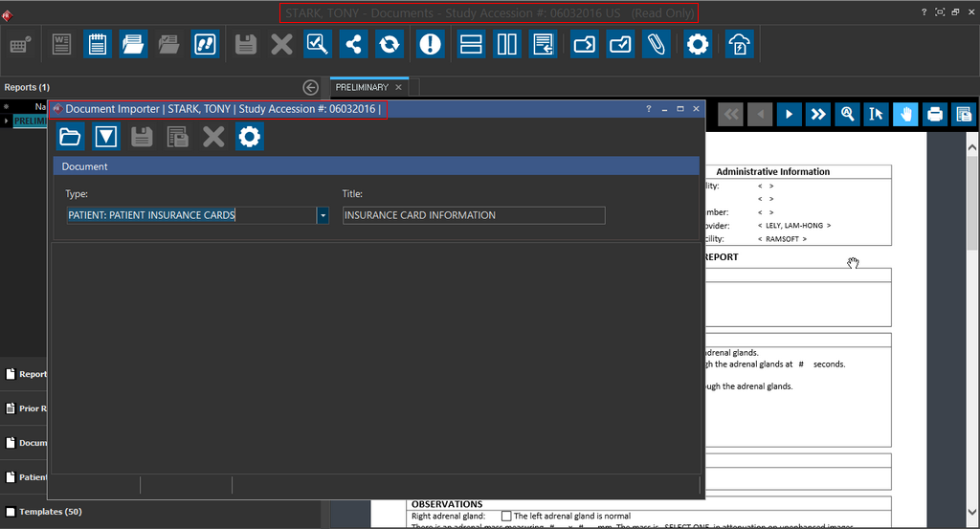Switch to the PRELIMINARY tab
Viewport: 980px width, 529px height.
point(362,87)
